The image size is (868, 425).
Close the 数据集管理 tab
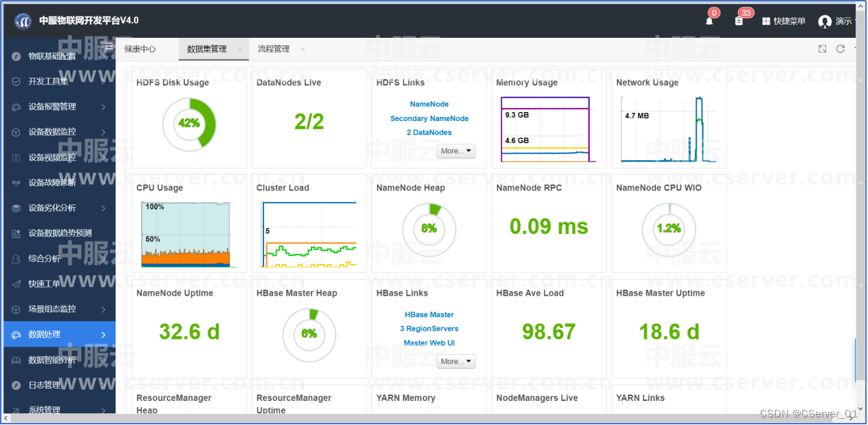[239, 50]
